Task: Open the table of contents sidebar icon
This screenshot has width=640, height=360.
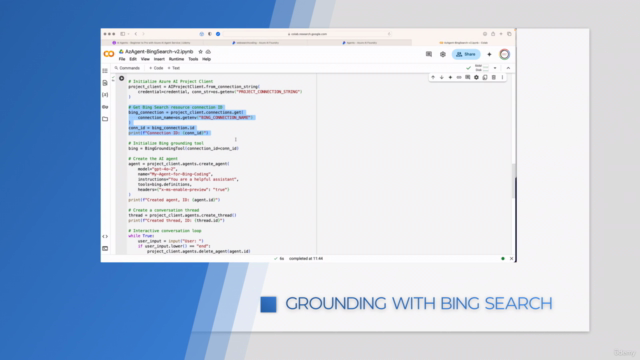Action: (105, 71)
